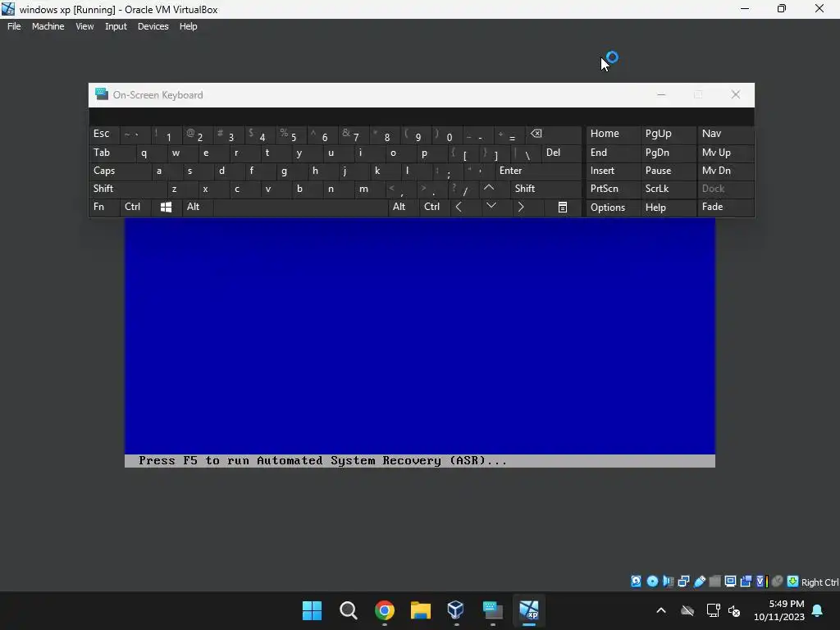Viewport: 840px width, 630px height.
Task: Click the virtual display status icon
Action: [x=730, y=582]
